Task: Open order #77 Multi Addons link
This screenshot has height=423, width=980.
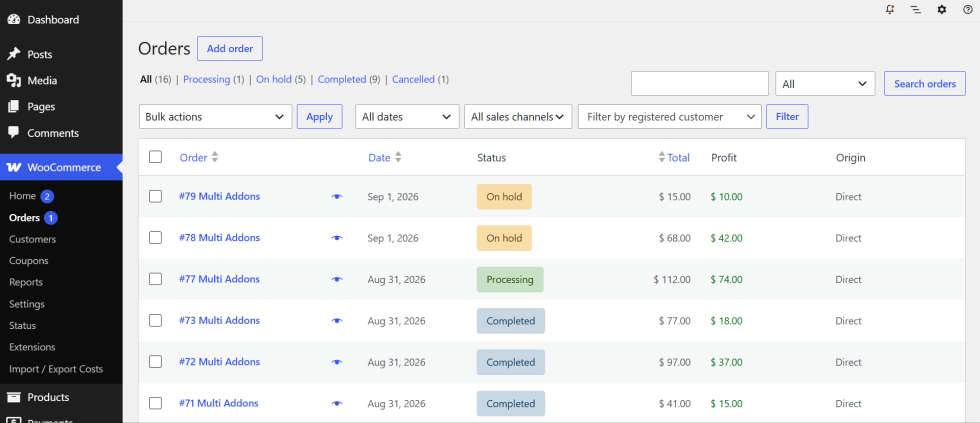Action: 219,279
